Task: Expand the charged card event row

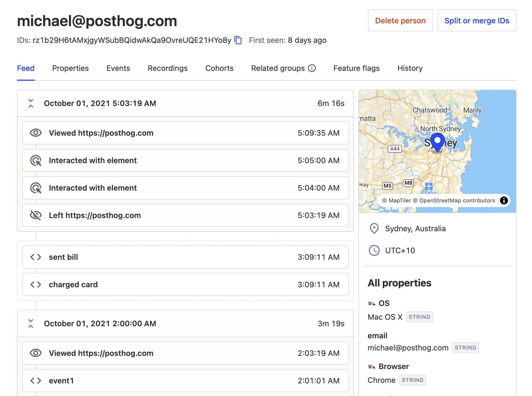Action: [185, 285]
